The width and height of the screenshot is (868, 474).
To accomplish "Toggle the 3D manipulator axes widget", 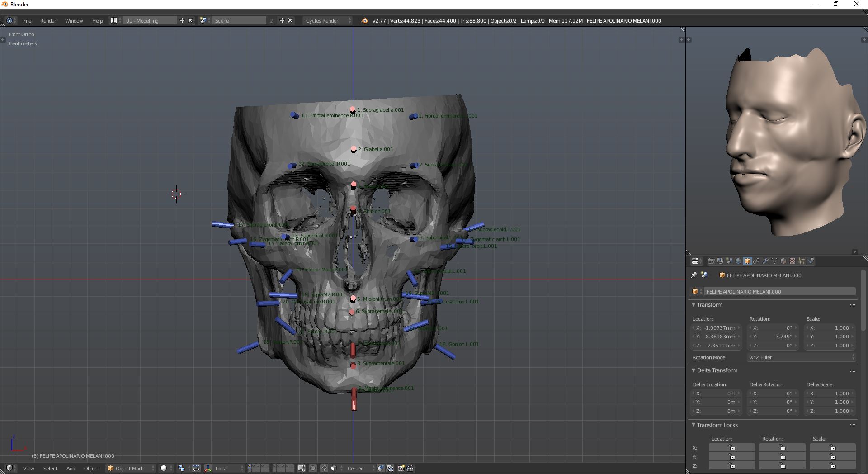I will [x=208, y=469].
